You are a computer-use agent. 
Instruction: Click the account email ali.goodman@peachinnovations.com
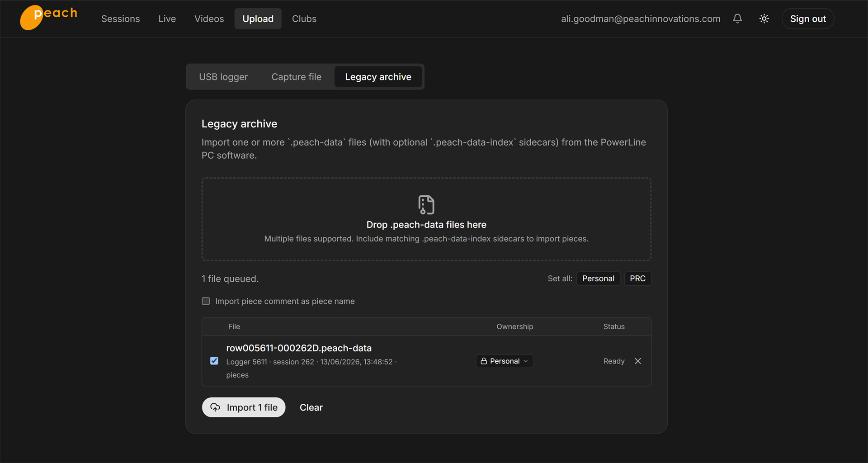tap(641, 19)
